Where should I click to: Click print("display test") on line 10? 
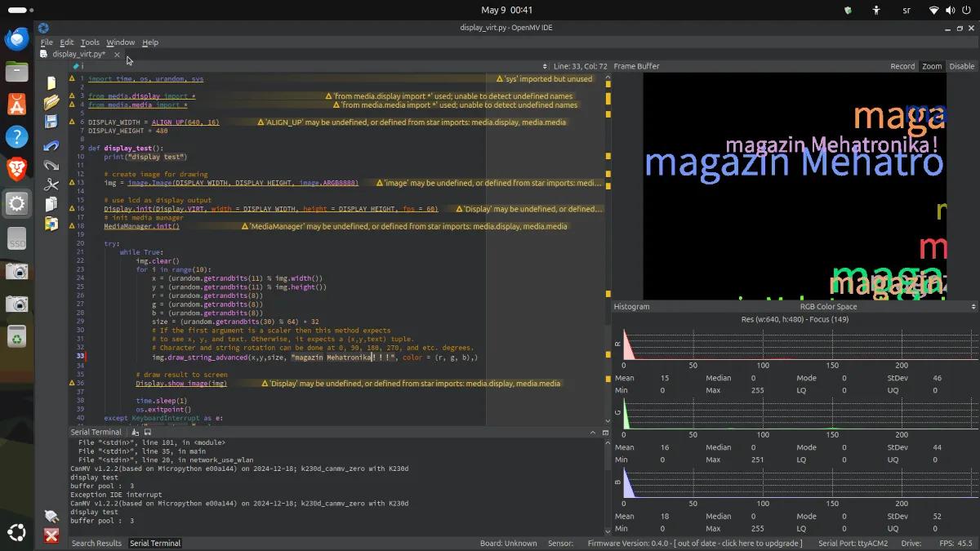(x=145, y=157)
